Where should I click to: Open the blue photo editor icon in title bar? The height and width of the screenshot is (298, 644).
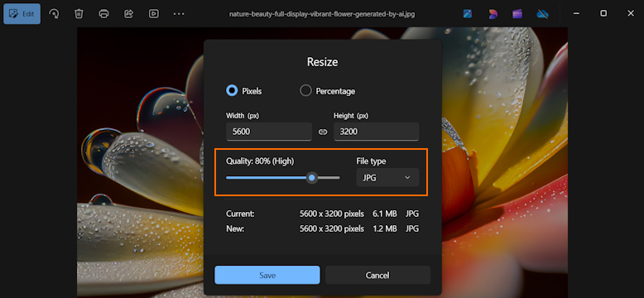point(468,13)
